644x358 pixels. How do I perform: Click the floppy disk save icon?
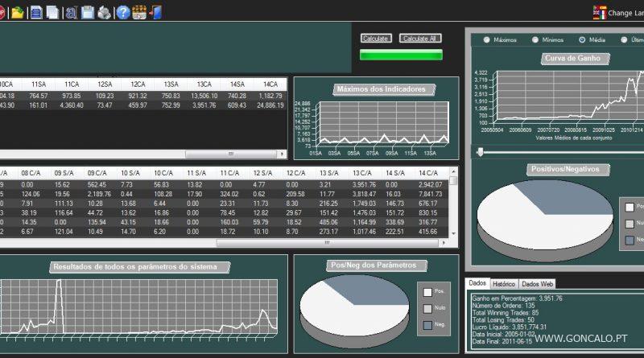(x=88, y=12)
